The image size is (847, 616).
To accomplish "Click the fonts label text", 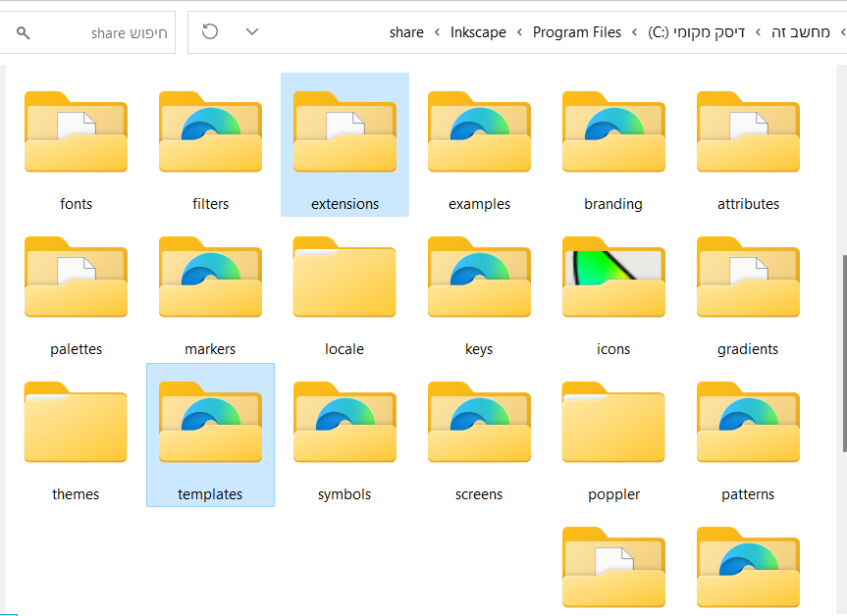I will (x=77, y=204).
